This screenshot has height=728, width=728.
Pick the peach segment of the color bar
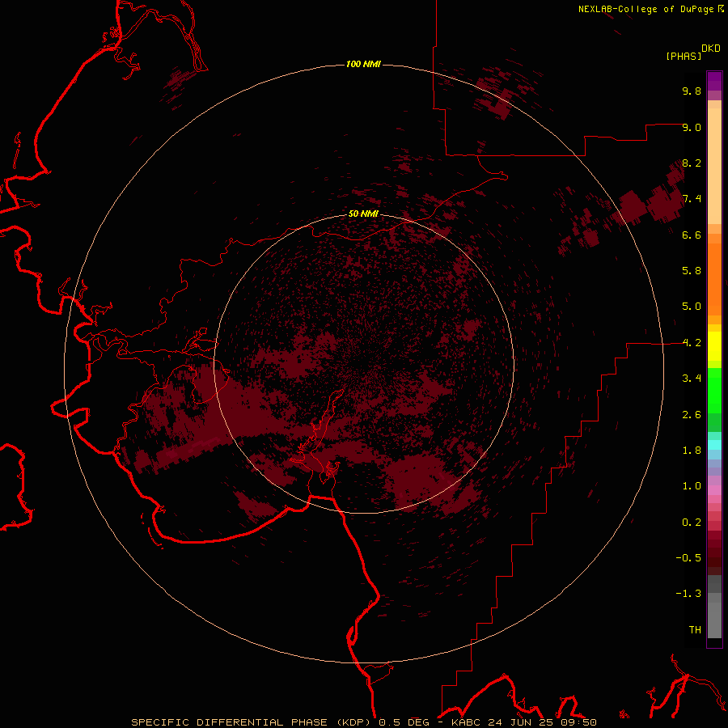tap(714, 166)
